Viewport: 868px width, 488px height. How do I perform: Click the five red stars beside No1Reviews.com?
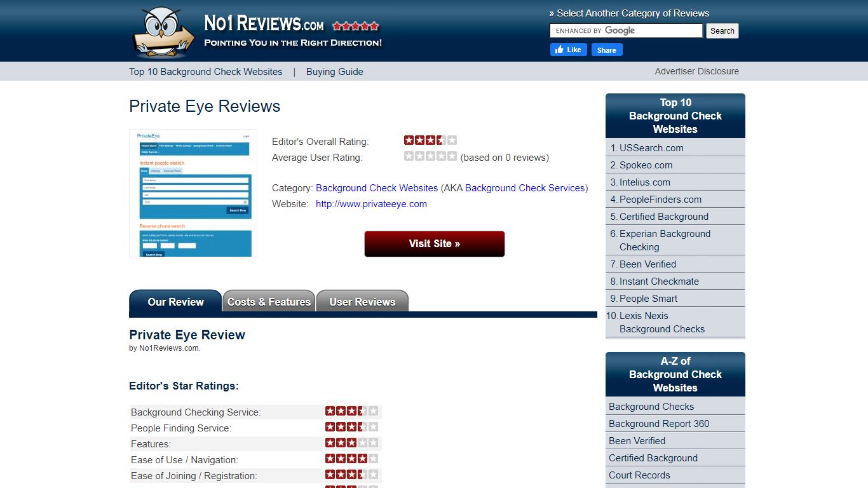pyautogui.click(x=356, y=26)
